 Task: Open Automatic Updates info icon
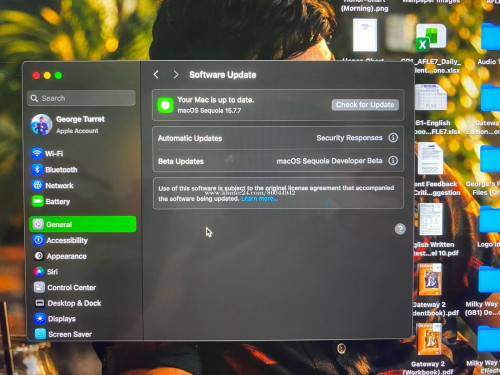pyautogui.click(x=393, y=137)
